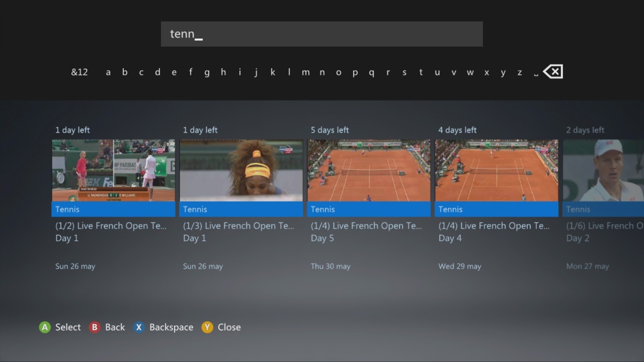Screen dimensions: 644x362
Task: Click the yellow Y button icon
Action: point(207,327)
